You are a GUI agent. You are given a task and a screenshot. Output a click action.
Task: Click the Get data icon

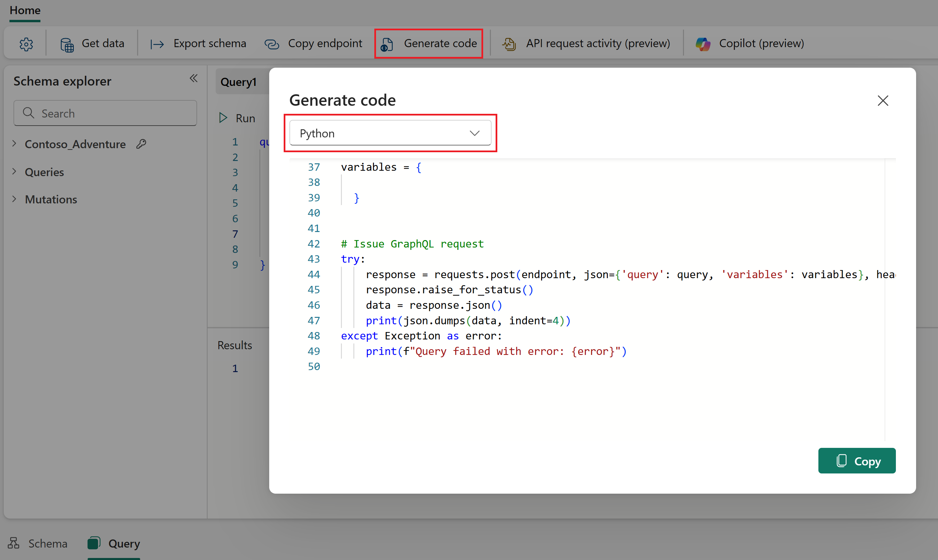(x=67, y=44)
